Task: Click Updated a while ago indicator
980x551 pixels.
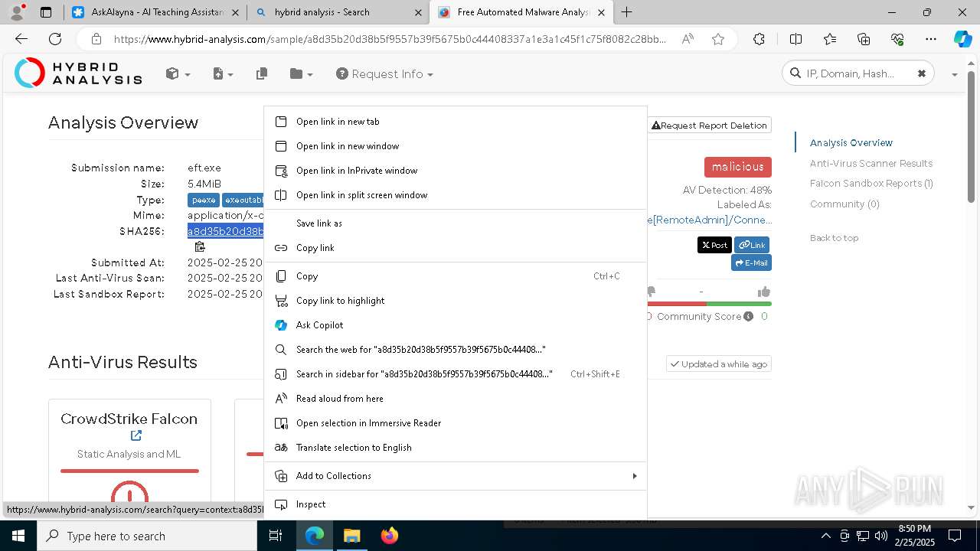Action: [718, 364]
